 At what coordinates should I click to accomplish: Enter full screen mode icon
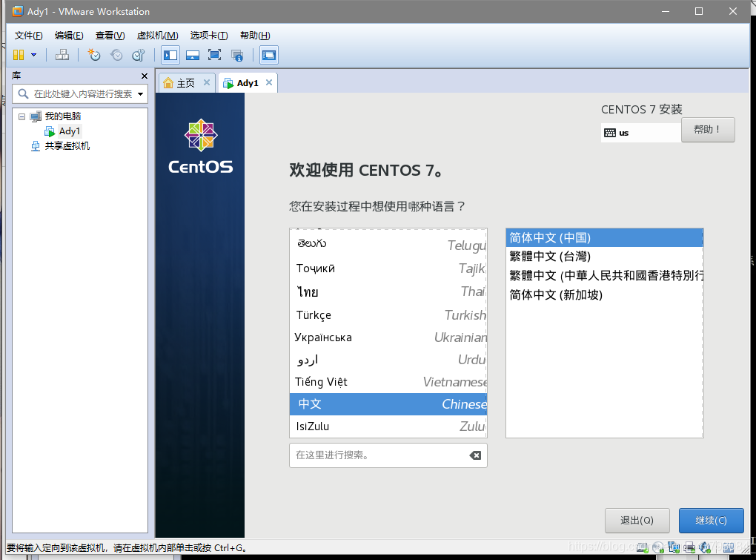(x=214, y=55)
